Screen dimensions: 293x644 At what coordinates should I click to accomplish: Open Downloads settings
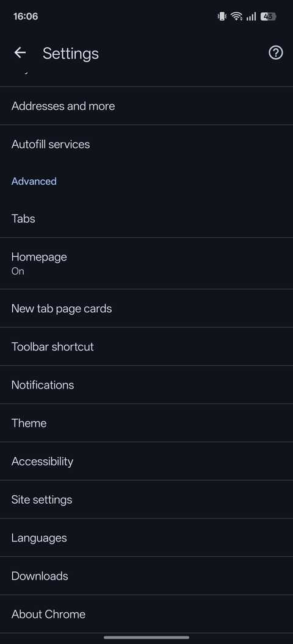tap(146, 576)
